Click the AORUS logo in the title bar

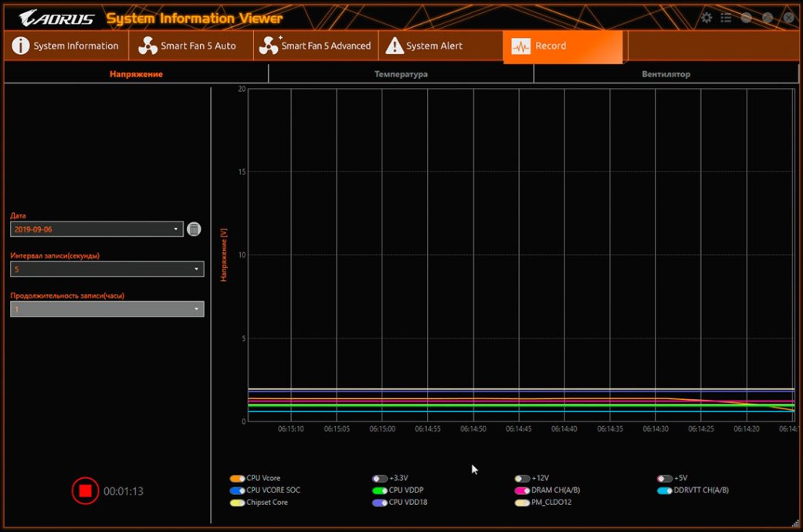tap(56, 18)
